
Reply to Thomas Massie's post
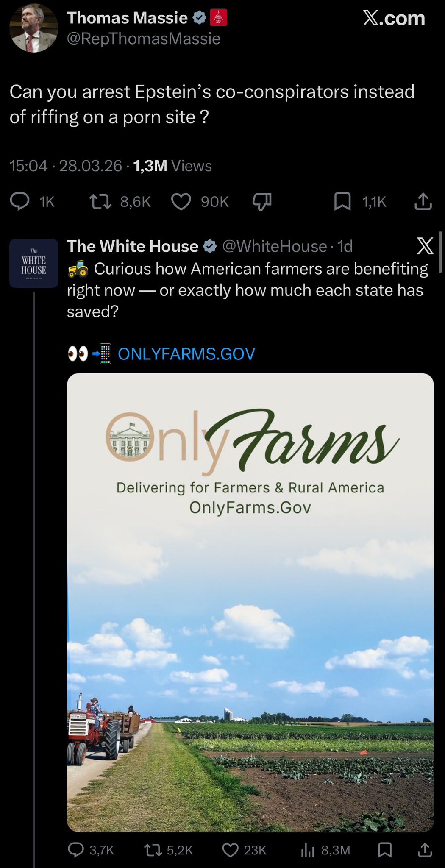[20, 201]
